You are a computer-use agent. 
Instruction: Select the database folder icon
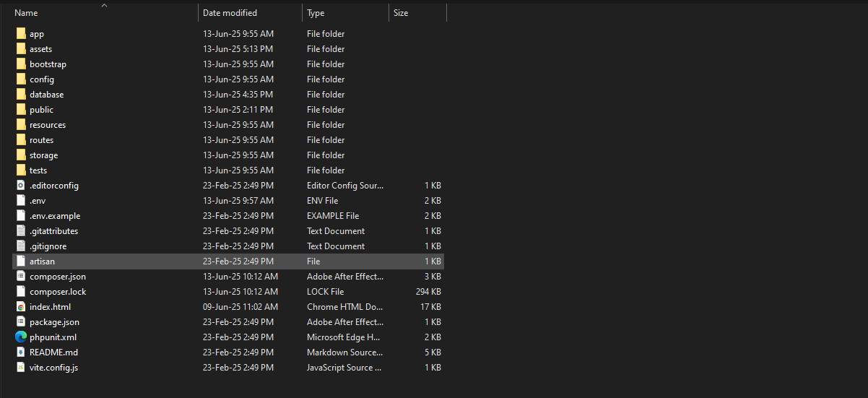coord(21,95)
